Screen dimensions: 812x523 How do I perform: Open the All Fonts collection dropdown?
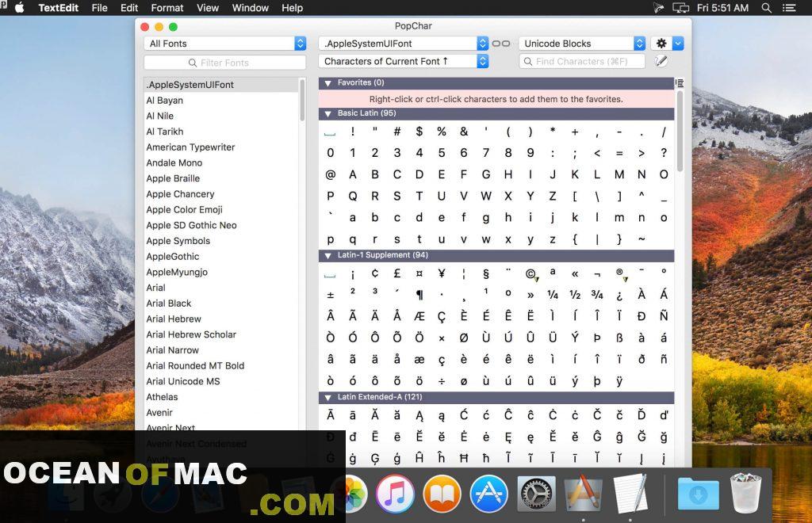pos(224,44)
